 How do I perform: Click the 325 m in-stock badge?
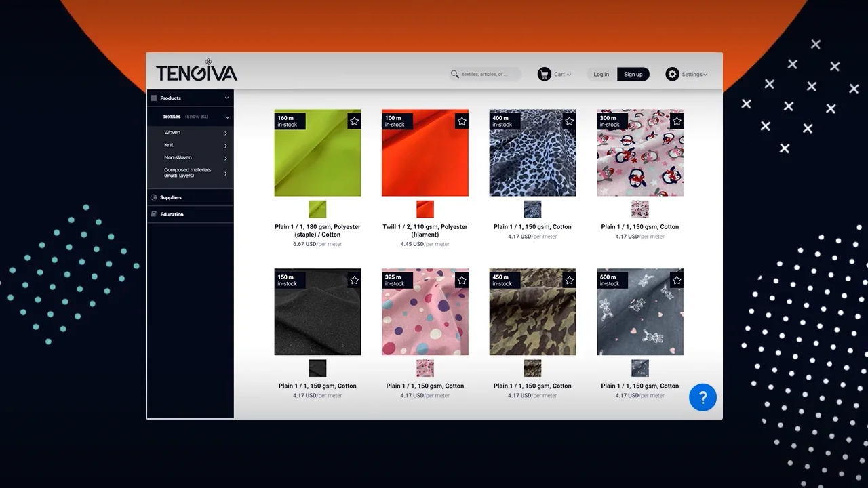pyautogui.click(x=397, y=280)
